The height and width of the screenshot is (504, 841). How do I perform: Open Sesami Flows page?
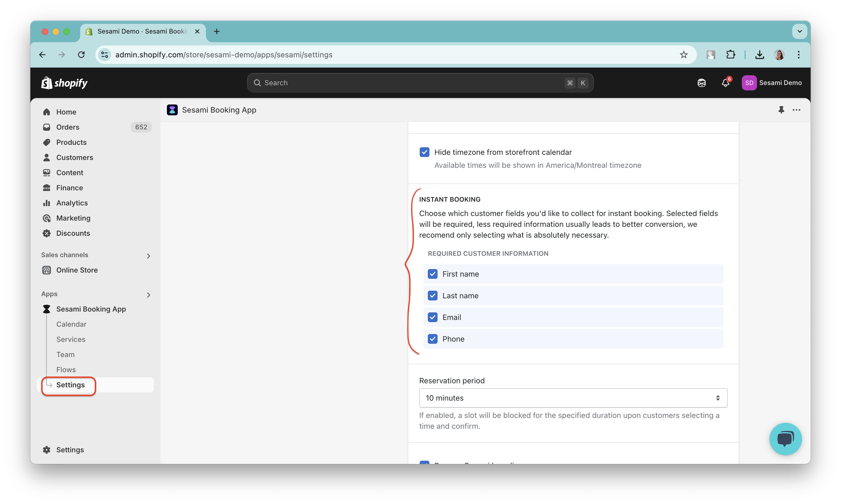[x=66, y=369]
